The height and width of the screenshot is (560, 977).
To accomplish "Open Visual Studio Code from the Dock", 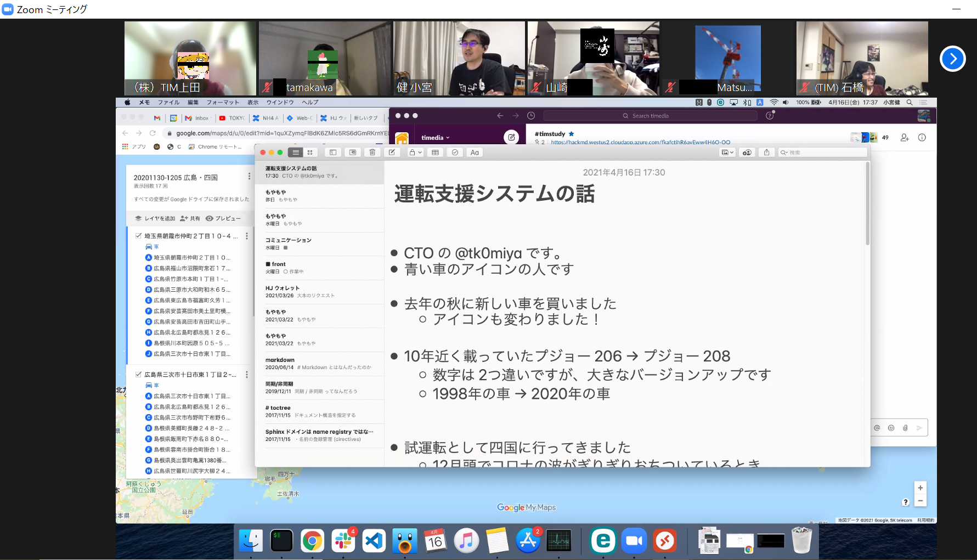I will pos(374,541).
